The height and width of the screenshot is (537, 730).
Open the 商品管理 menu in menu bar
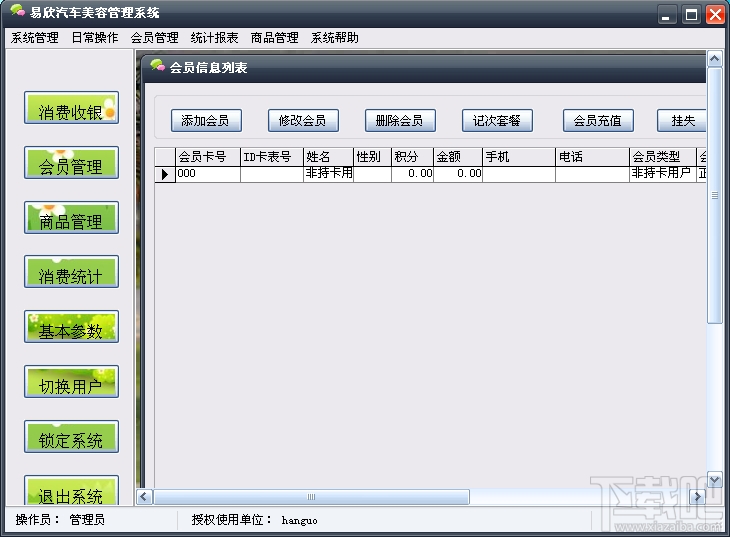275,38
